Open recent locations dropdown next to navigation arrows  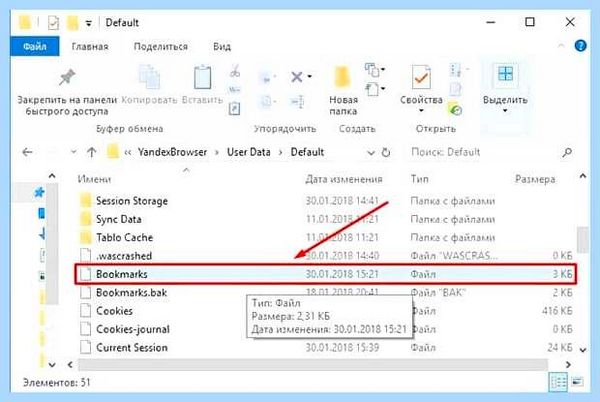73,152
